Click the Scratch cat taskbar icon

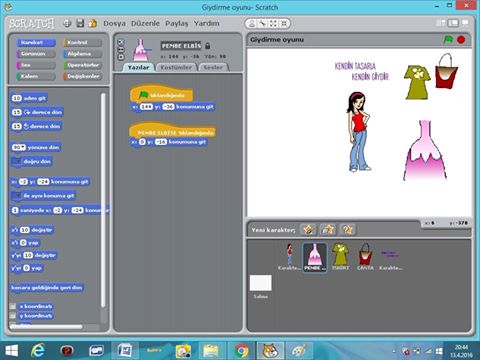point(270,351)
